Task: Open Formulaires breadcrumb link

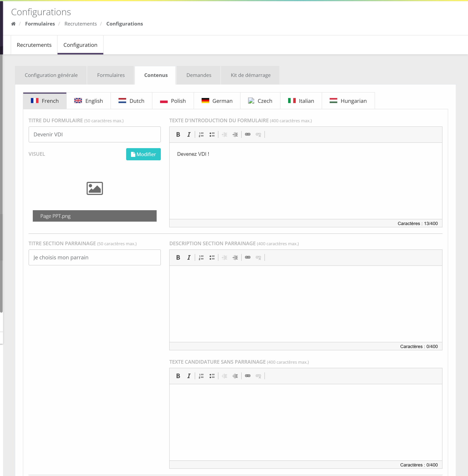Action: pos(40,24)
